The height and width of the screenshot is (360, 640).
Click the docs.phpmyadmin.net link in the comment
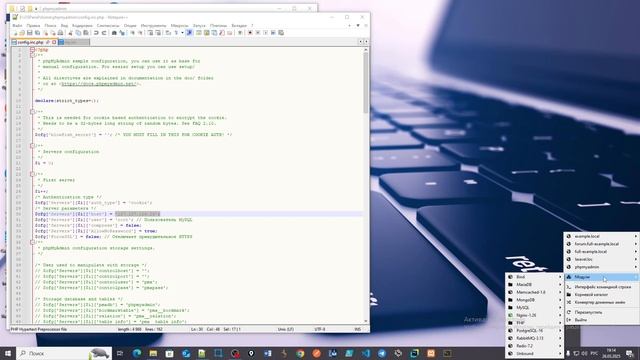click(98, 84)
